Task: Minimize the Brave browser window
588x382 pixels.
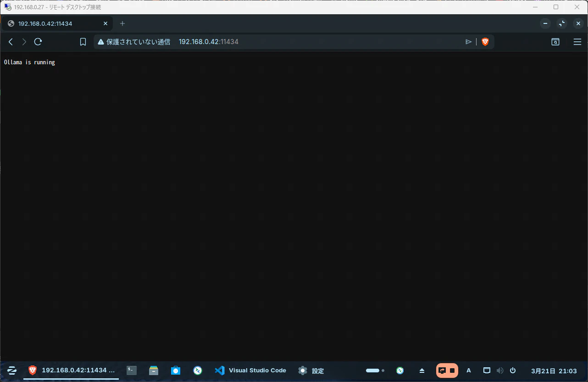Action: (x=545, y=23)
